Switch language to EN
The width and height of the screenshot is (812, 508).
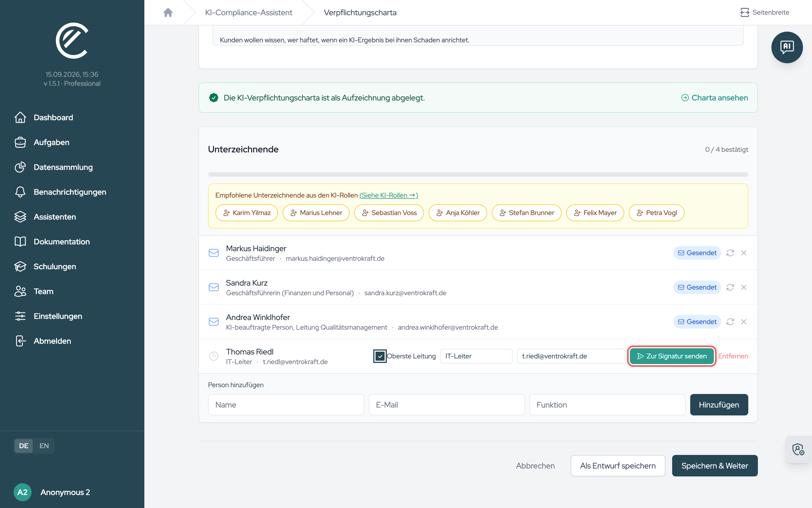point(44,446)
